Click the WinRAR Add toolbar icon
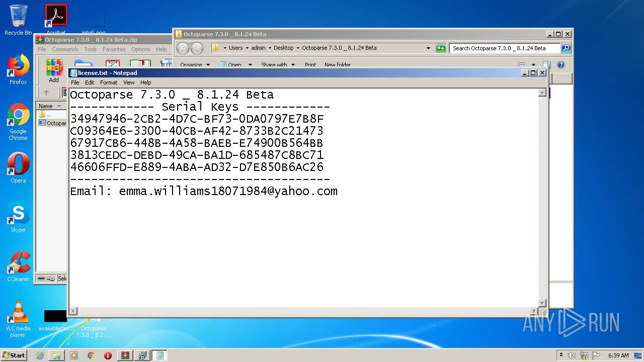 tap(54, 71)
